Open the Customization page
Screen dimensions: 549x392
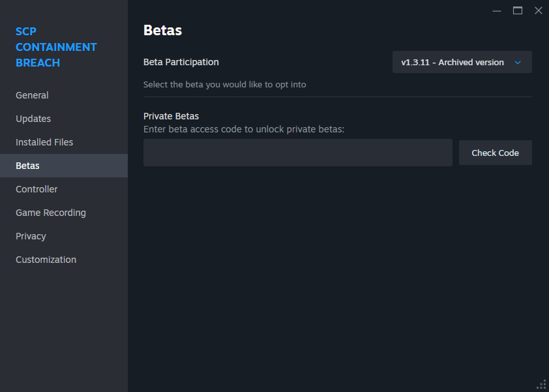pos(46,260)
